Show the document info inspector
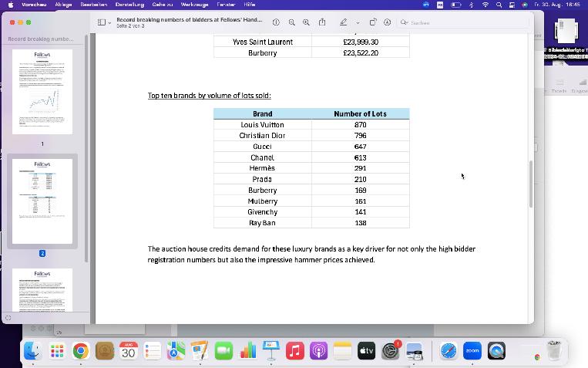 coord(276,22)
